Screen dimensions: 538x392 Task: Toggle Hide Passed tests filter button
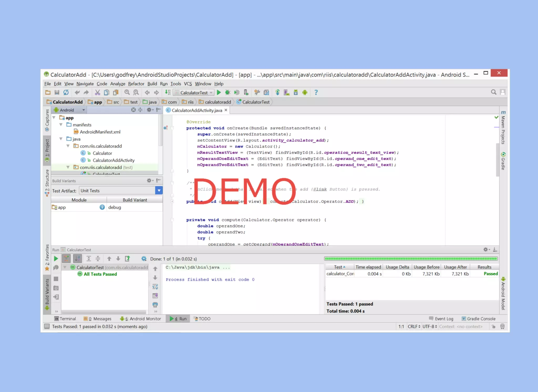pos(66,259)
